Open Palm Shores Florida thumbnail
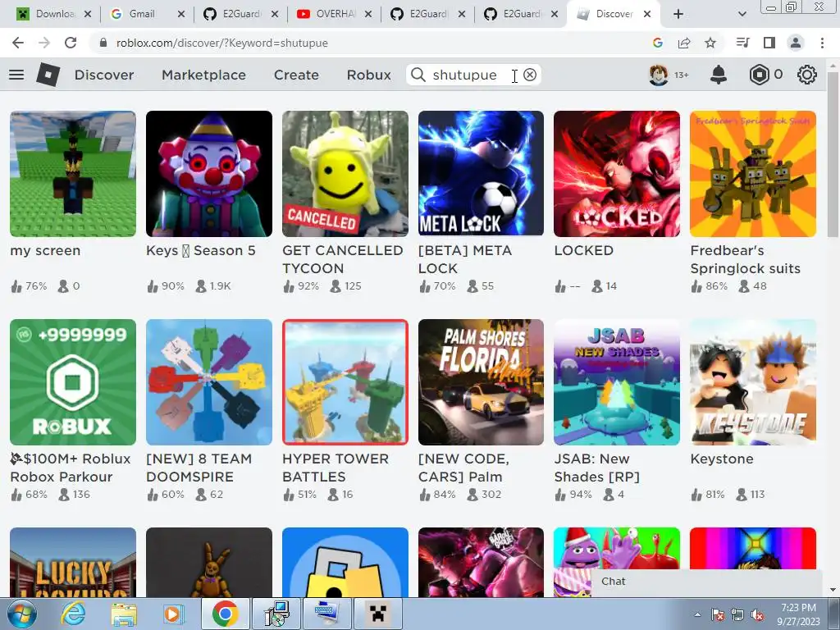The height and width of the screenshot is (630, 840). (x=481, y=382)
